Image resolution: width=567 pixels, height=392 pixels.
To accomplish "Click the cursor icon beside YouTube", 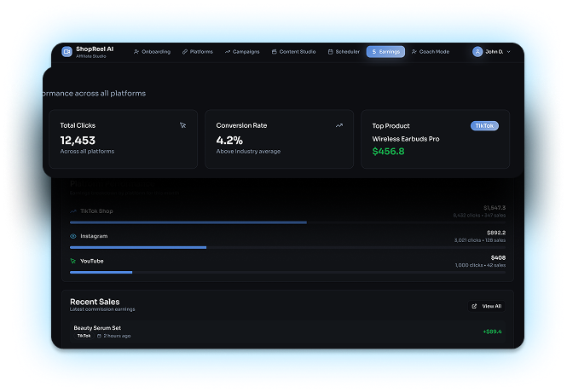I will pyautogui.click(x=73, y=261).
